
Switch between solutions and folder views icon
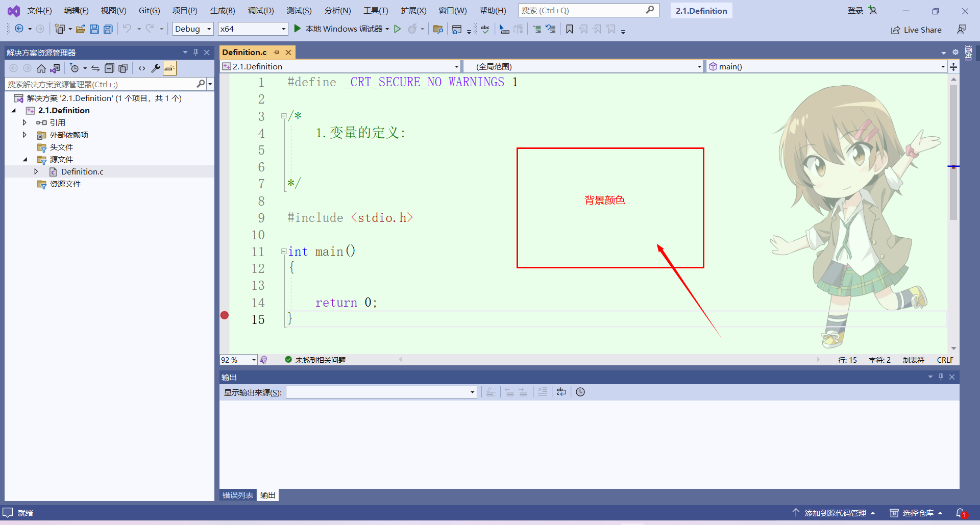click(x=55, y=68)
